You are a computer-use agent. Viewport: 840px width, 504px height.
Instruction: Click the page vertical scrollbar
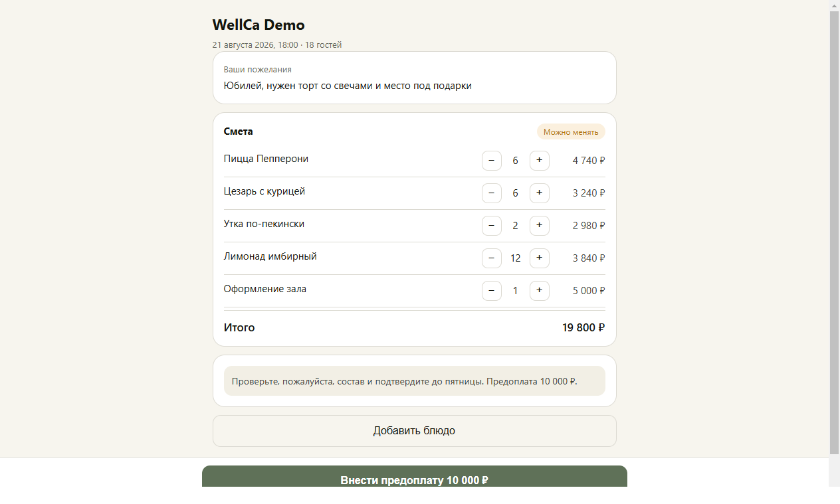835,232
